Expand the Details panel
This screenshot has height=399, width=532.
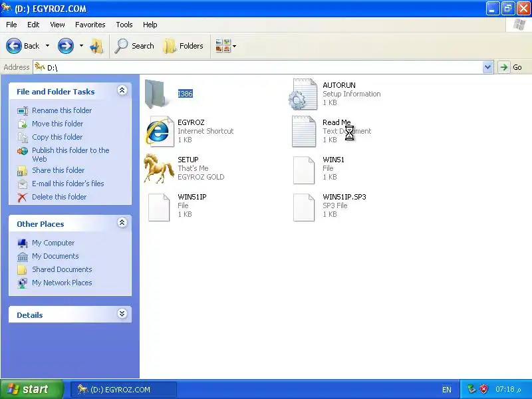pos(122,313)
